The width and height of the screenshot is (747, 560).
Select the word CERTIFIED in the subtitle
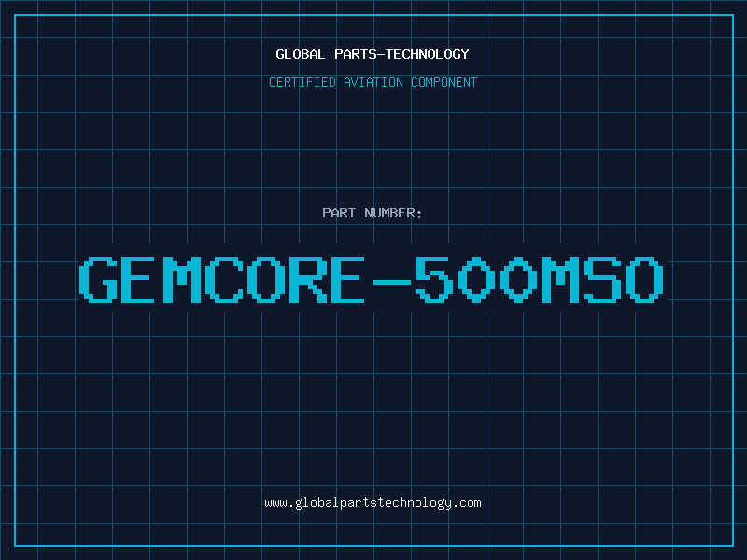coord(303,82)
